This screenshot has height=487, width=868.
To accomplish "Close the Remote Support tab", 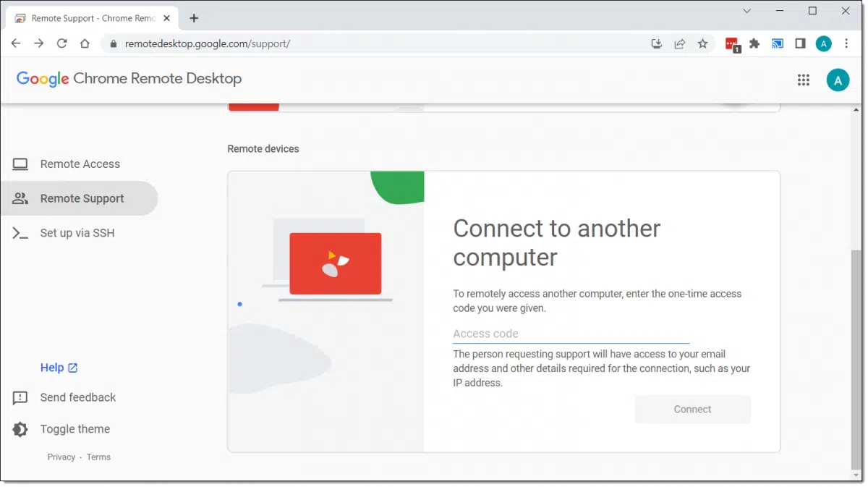I will tap(168, 18).
